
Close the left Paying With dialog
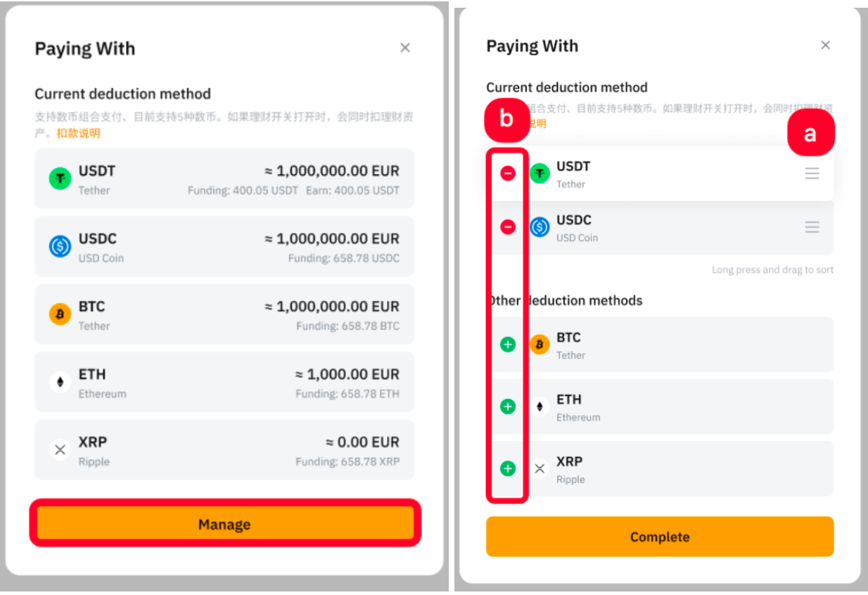point(405,48)
